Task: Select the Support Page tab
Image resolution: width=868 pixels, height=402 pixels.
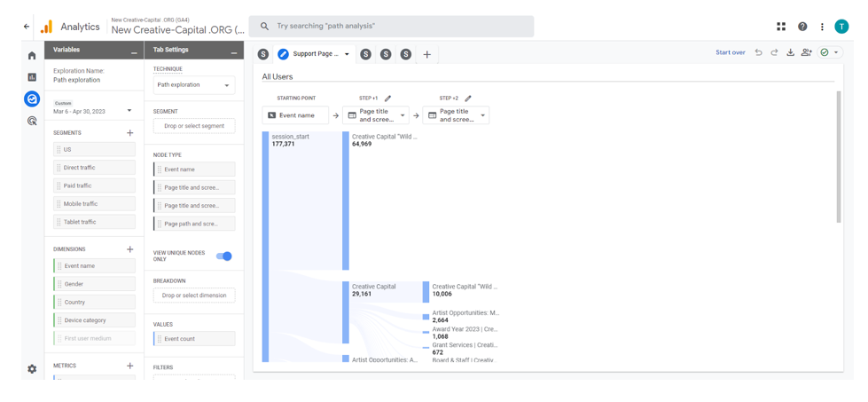Action: click(313, 54)
